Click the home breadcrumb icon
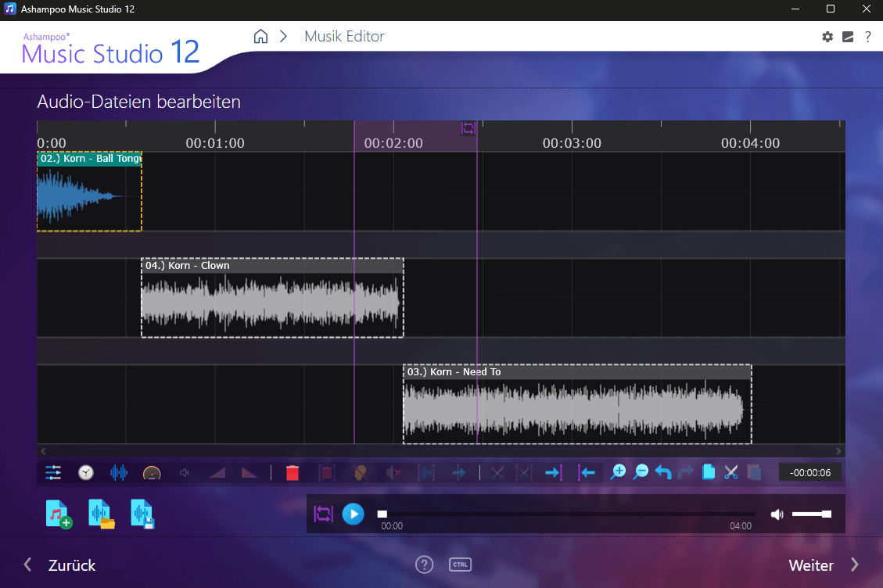The height and width of the screenshot is (588, 883). click(x=261, y=37)
